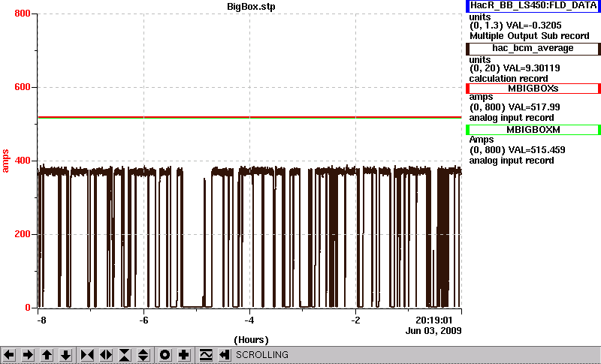This screenshot has height=364, width=601.
Task: Pan the plot downward with the down arrow
Action: [65, 355]
